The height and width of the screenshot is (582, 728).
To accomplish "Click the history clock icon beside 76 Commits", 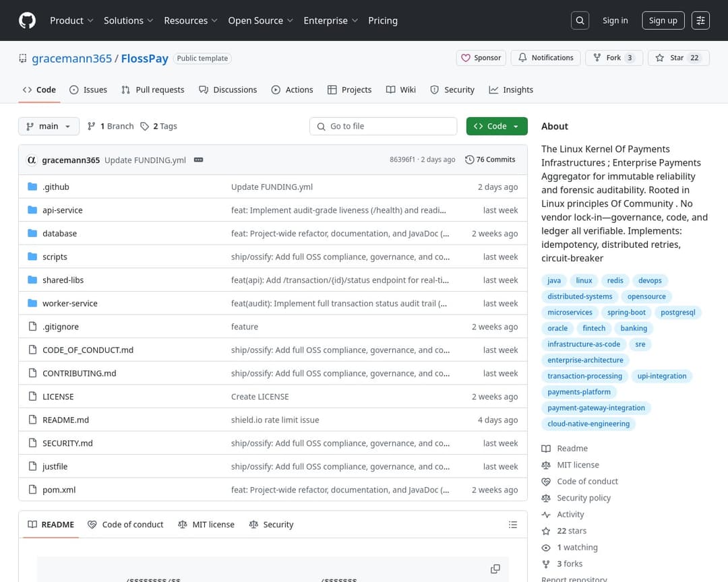I will [469, 160].
